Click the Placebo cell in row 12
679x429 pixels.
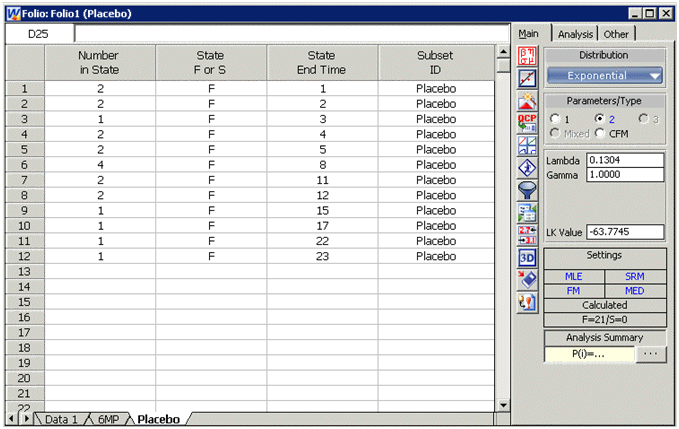(x=436, y=256)
